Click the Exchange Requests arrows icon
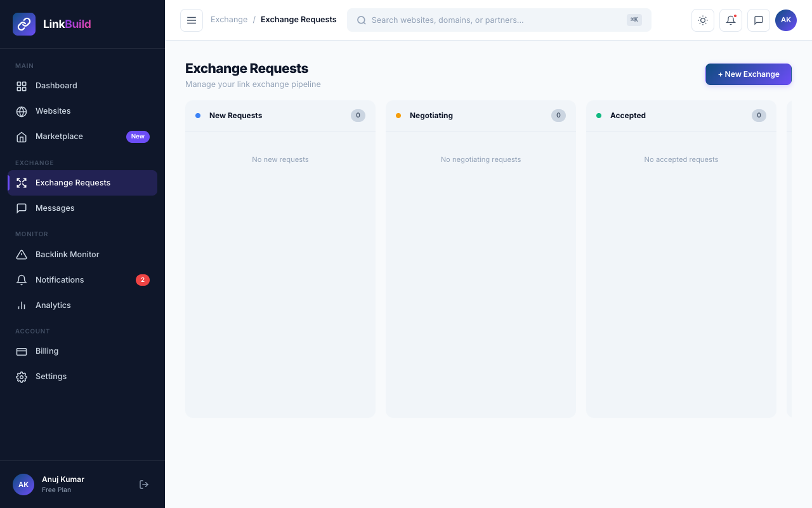Image resolution: width=812 pixels, height=508 pixels. click(x=22, y=183)
